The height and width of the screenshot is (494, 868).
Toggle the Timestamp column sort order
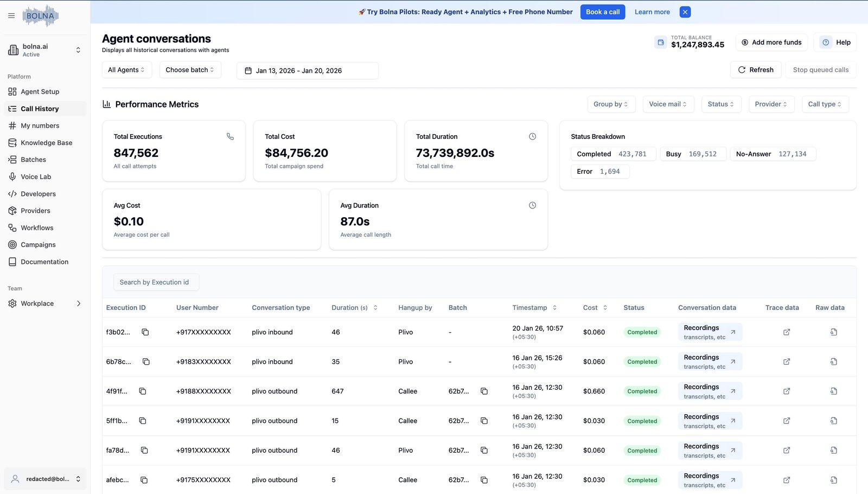[554, 307]
